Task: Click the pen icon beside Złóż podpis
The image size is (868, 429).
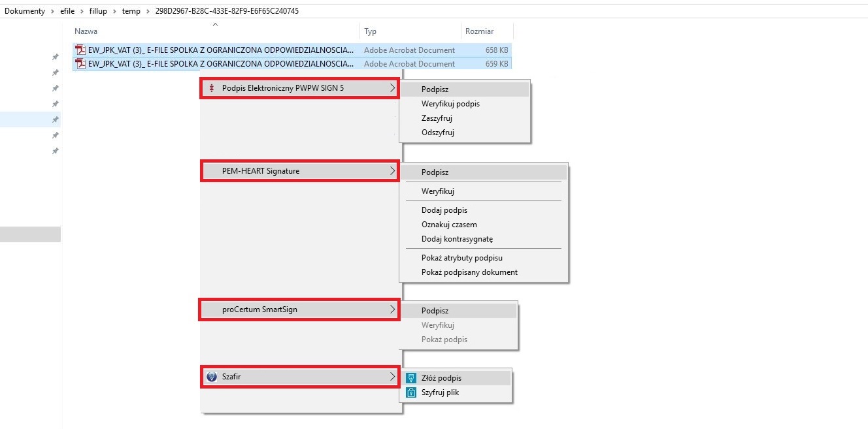Action: pos(411,378)
